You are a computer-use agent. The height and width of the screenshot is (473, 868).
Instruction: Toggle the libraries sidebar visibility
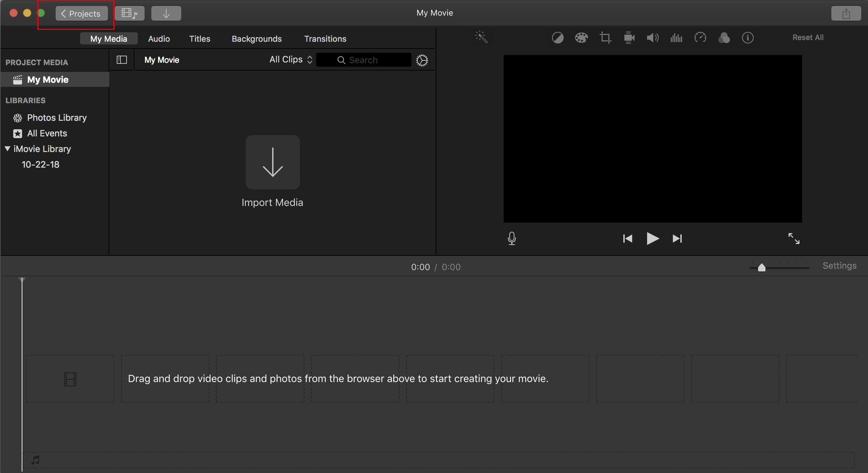pyautogui.click(x=121, y=60)
